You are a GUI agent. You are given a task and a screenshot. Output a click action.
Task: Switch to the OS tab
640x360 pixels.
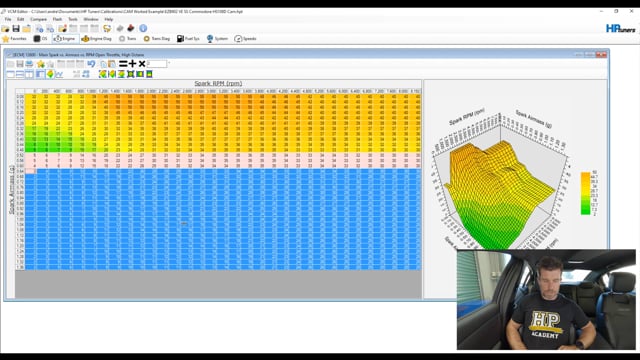[x=40, y=39]
